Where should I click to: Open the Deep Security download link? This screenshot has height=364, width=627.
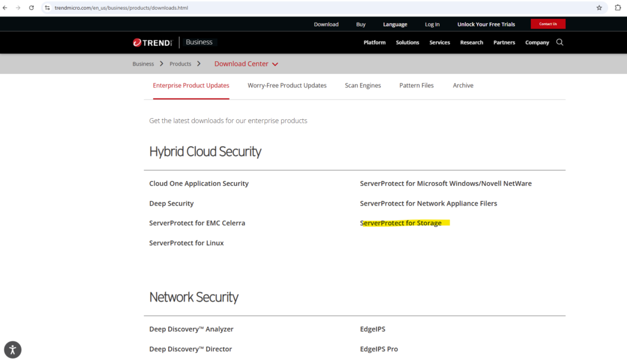point(171,203)
